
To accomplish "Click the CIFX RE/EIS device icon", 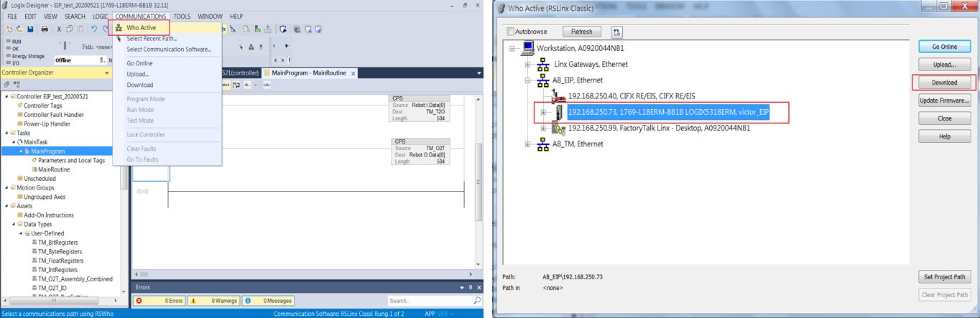I will click(558, 96).
